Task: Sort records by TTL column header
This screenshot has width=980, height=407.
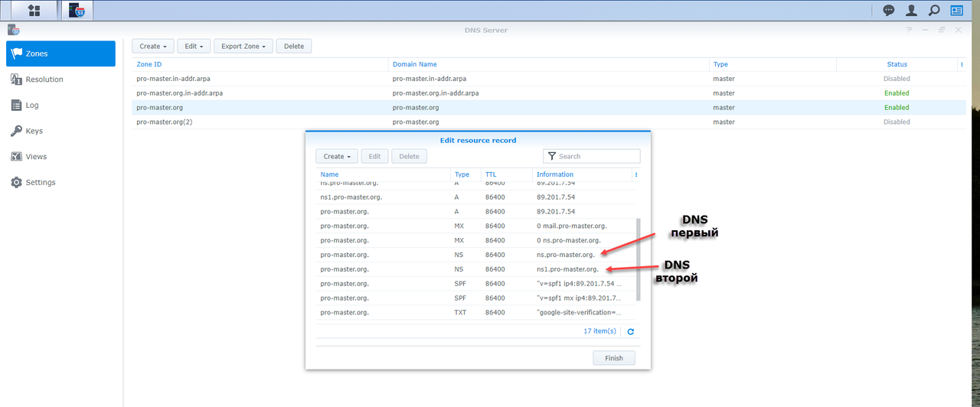Action: pyautogui.click(x=506, y=174)
